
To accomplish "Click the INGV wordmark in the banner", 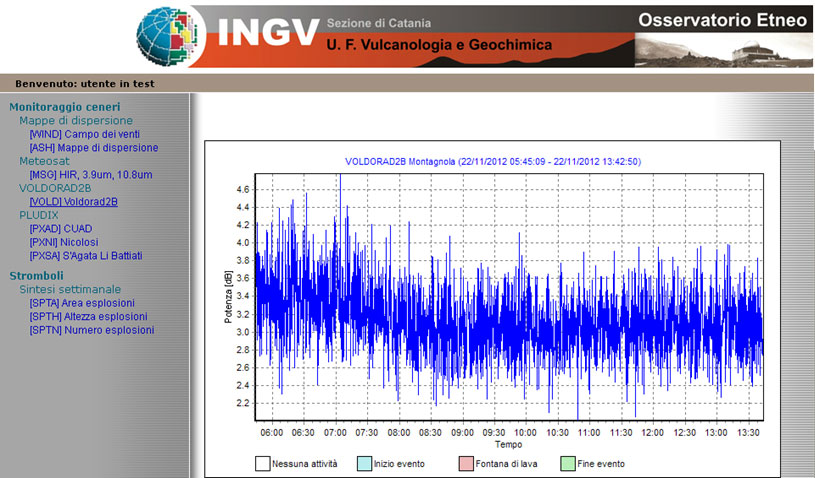I will click(x=268, y=33).
